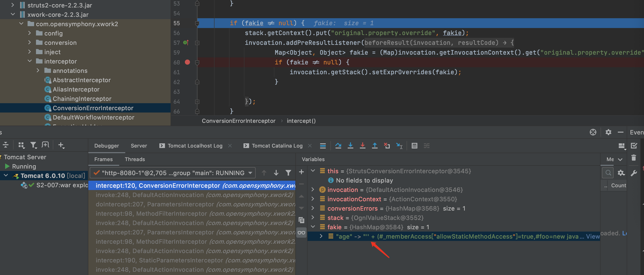The width and height of the screenshot is (644, 275).
Task: Click memory view search icon
Action: (x=608, y=173)
